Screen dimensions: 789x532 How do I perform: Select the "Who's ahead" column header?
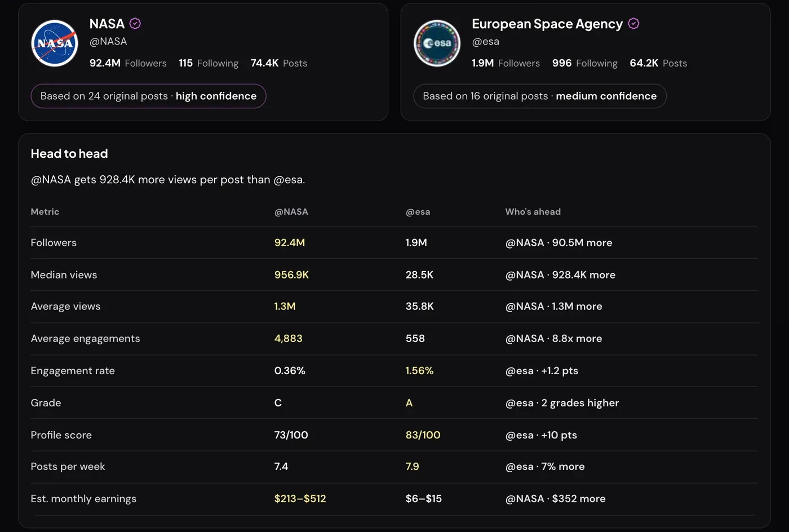[x=533, y=212]
